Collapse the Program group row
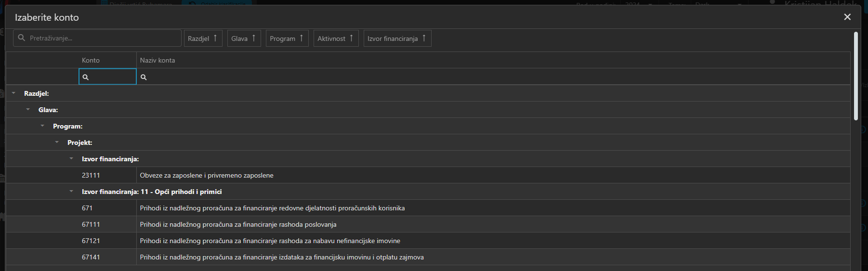This screenshot has height=271, width=868. pyautogui.click(x=42, y=126)
